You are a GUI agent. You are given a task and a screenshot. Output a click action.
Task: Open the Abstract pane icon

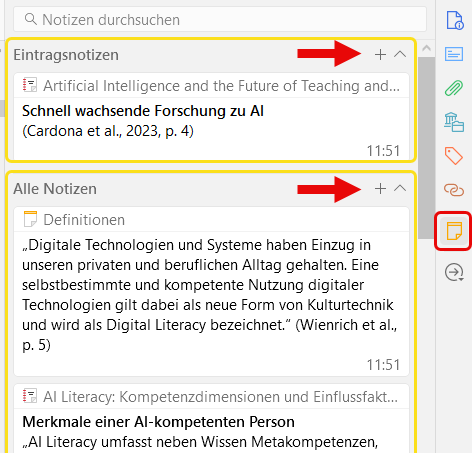[x=454, y=54]
